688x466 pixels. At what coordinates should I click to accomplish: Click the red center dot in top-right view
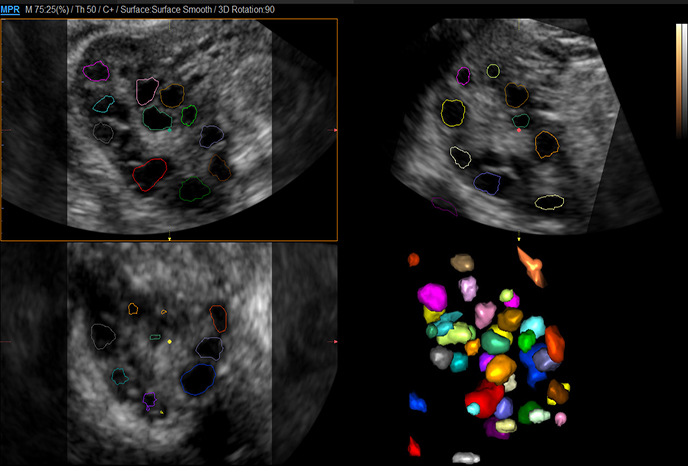(519, 130)
